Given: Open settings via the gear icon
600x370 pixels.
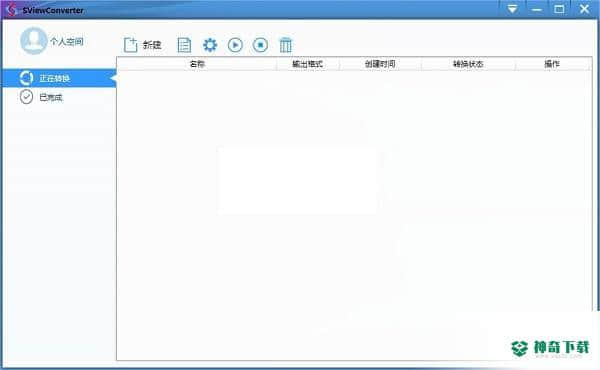Looking at the screenshot, I should coord(210,45).
